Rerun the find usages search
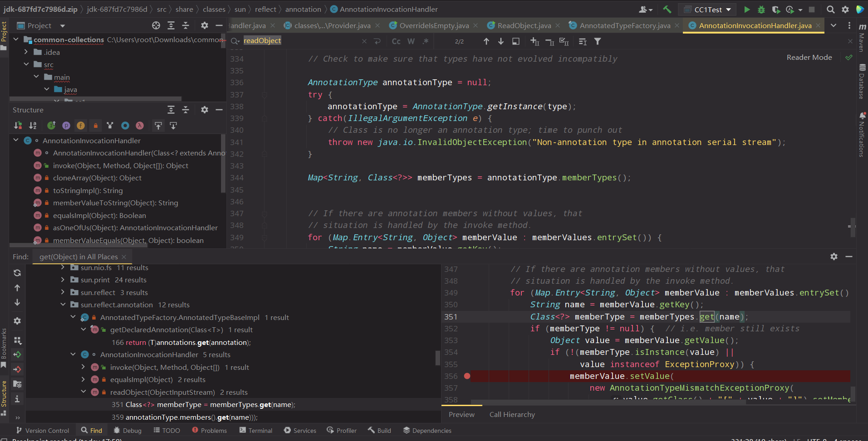This screenshot has width=868, height=441. point(17,273)
